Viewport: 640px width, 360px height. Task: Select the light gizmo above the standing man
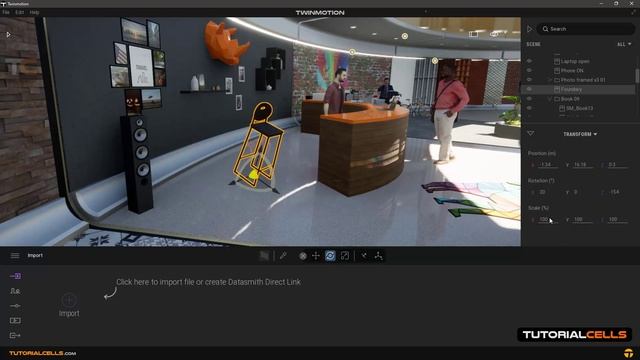[x=435, y=60]
